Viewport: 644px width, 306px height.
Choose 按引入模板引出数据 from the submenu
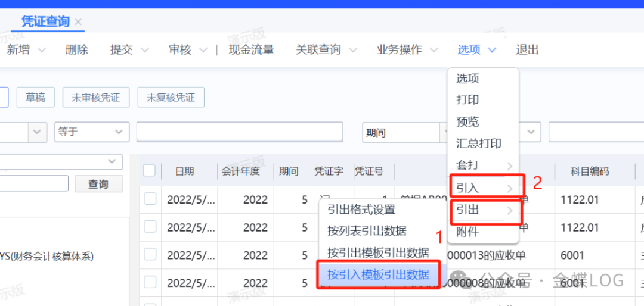(378, 275)
